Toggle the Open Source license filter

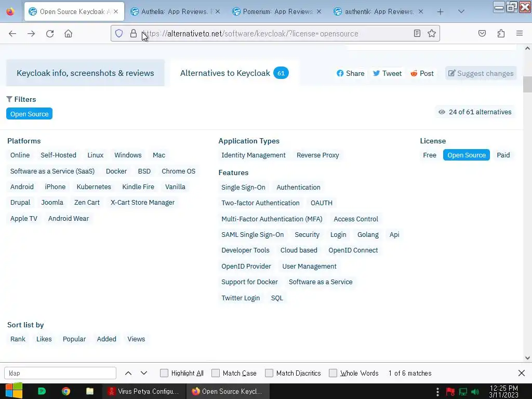[x=466, y=155]
